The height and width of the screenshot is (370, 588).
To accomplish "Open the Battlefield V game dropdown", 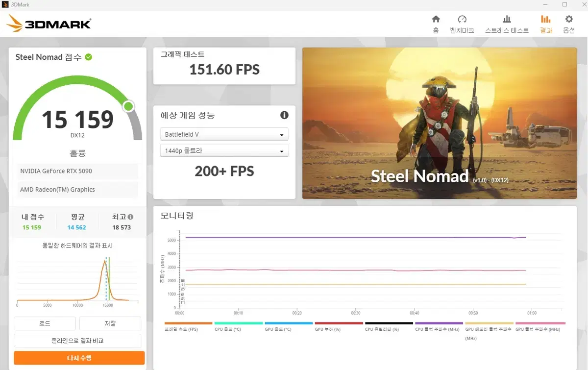I will 224,134.
